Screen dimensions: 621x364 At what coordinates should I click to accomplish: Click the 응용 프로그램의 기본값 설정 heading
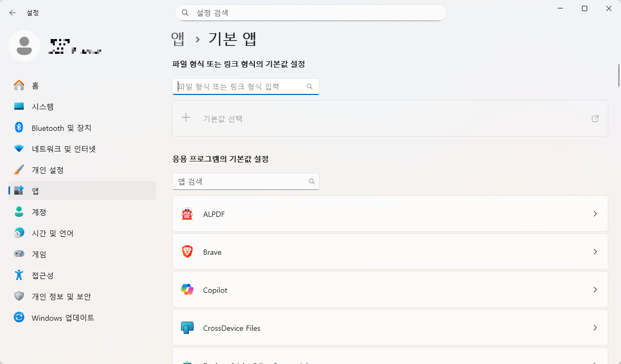pos(221,159)
